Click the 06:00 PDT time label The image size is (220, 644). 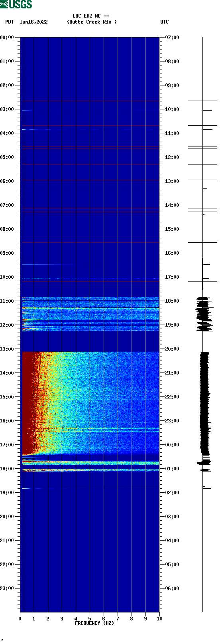coord(7,181)
